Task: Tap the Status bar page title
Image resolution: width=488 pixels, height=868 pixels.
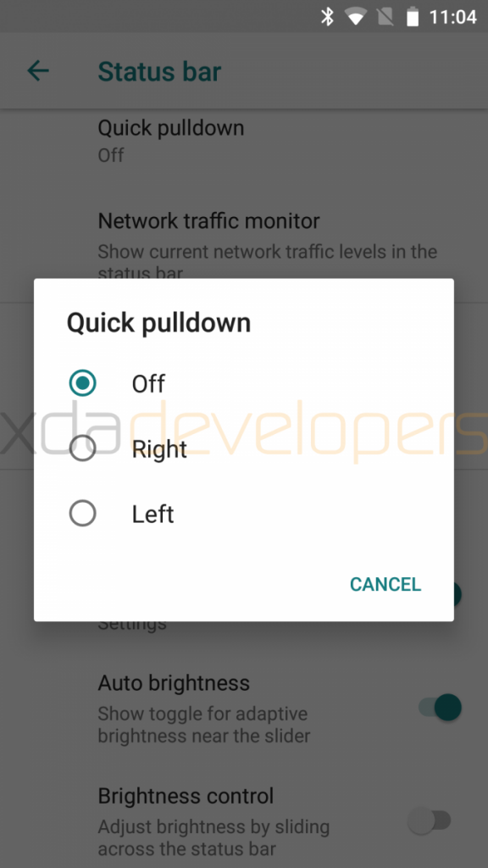Action: [159, 72]
